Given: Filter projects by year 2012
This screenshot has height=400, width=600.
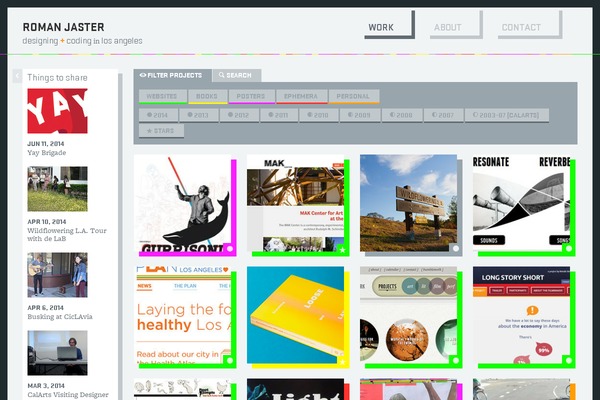Looking at the screenshot, I should pyautogui.click(x=239, y=115).
